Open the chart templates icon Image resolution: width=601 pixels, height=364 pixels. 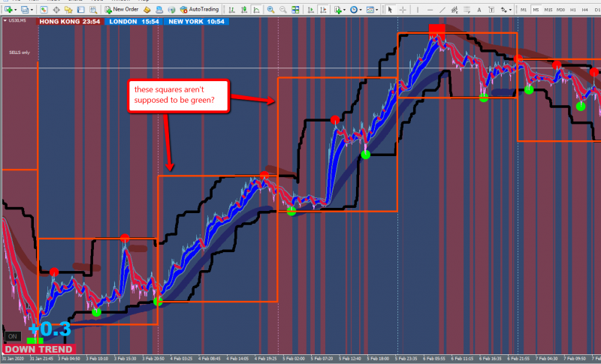pos(370,10)
